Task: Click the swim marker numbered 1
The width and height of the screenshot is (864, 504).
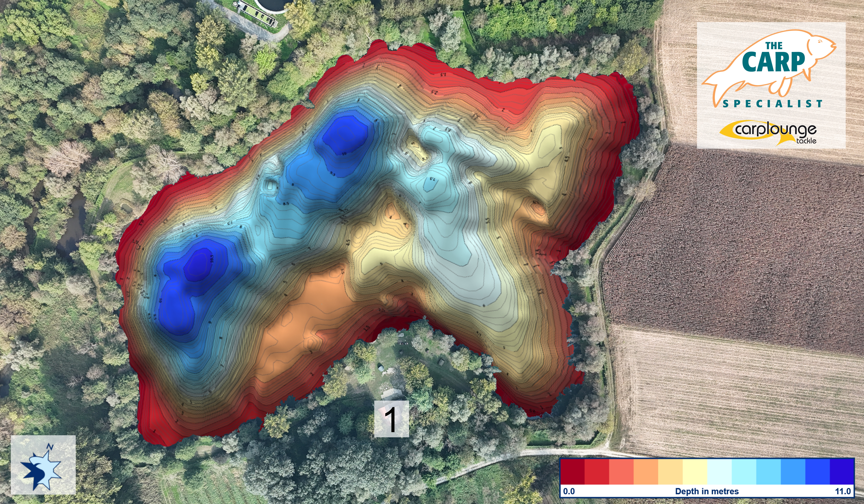Action: (x=391, y=419)
